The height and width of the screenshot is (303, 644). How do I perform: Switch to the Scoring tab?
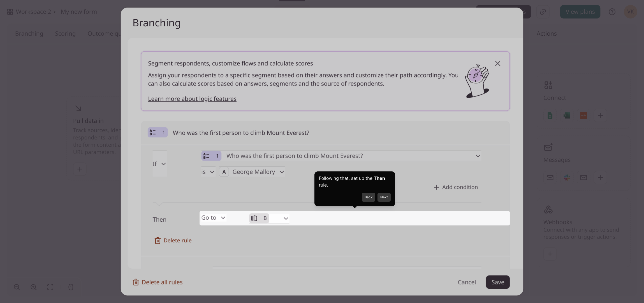coord(65,34)
